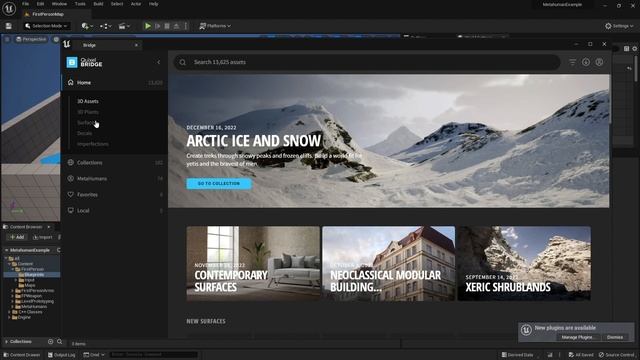This screenshot has height=360, width=640.
Task: Open the Actor menu
Action: pyautogui.click(x=136, y=4)
